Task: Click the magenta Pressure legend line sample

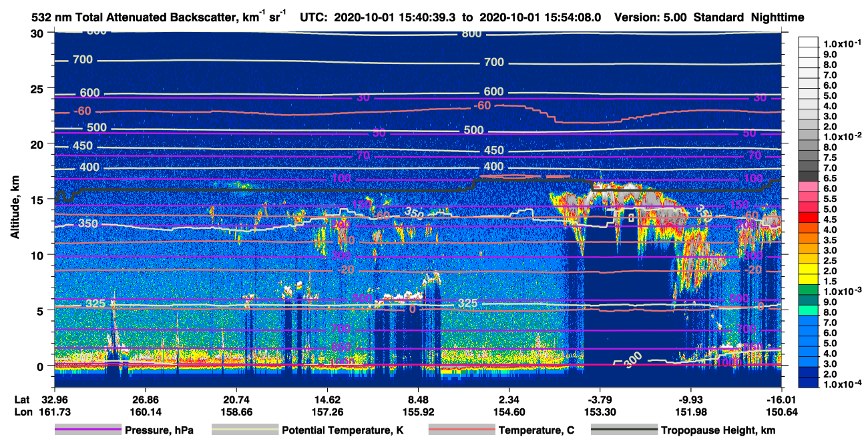Action: [x=87, y=430]
